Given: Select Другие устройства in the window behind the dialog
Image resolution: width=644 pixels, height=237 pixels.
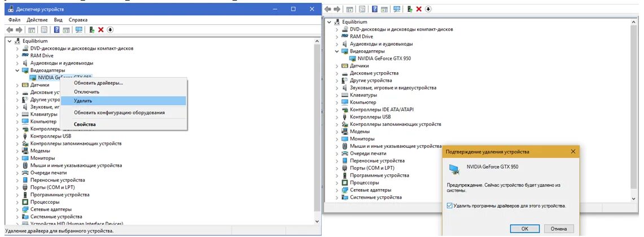Looking at the screenshot, I should point(371,81).
